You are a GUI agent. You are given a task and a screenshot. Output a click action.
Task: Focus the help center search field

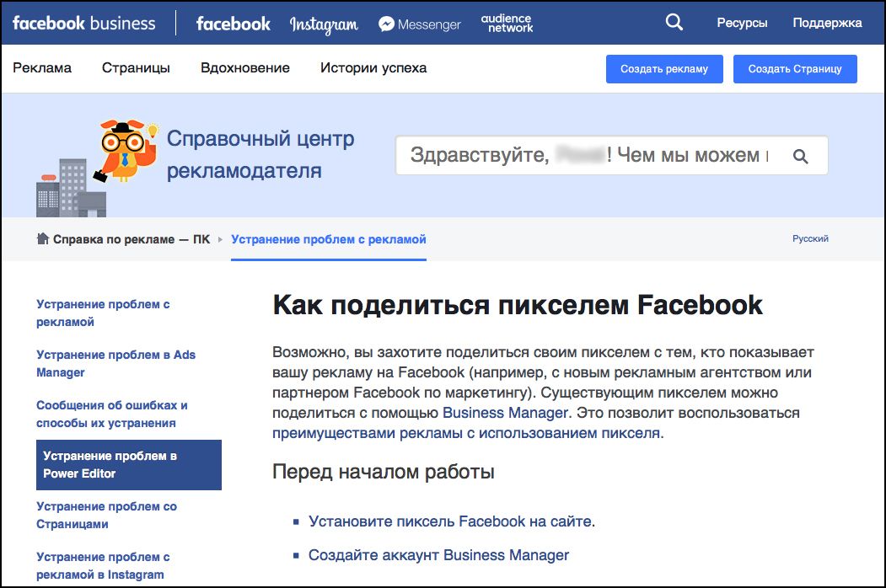click(x=611, y=155)
